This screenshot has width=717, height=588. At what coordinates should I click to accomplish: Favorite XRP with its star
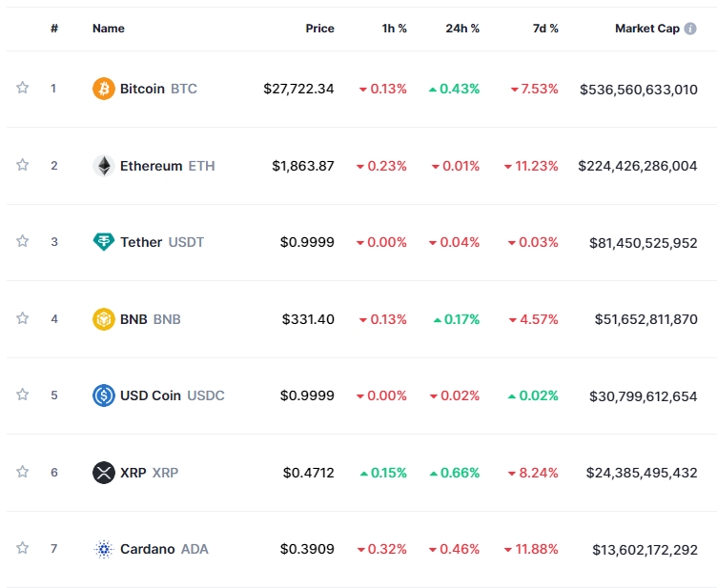[22, 472]
